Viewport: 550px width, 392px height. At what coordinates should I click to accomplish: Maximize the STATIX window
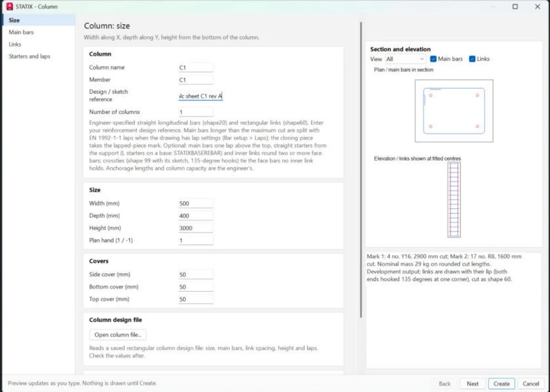[515, 6]
